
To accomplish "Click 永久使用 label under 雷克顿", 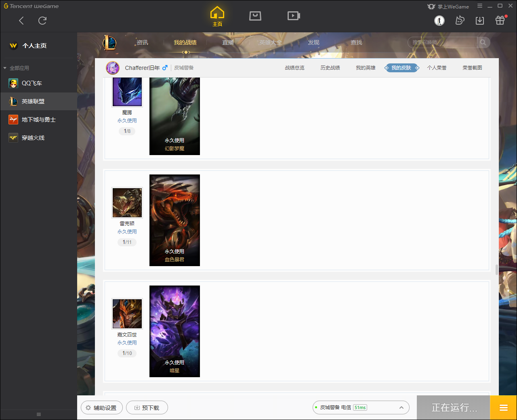I will click(127, 232).
